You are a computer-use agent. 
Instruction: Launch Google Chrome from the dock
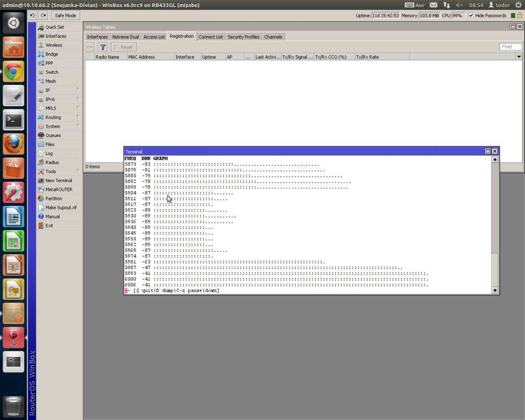coord(14,72)
